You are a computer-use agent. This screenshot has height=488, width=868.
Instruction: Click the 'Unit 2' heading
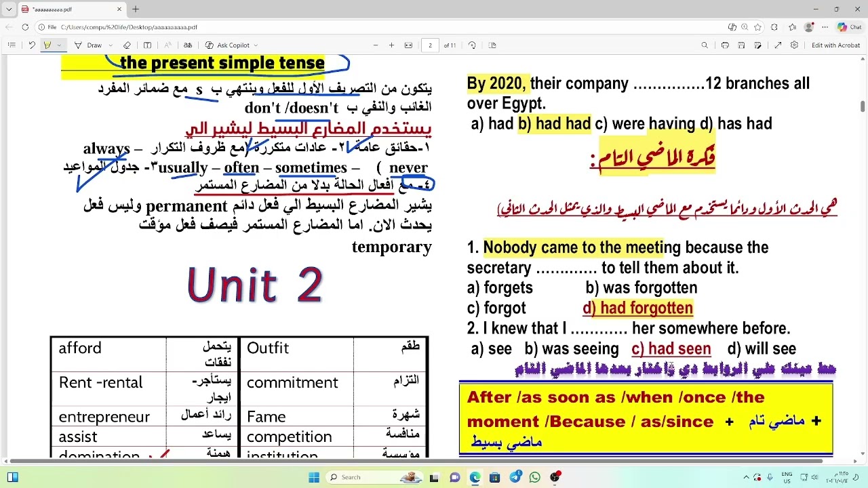coord(255,285)
